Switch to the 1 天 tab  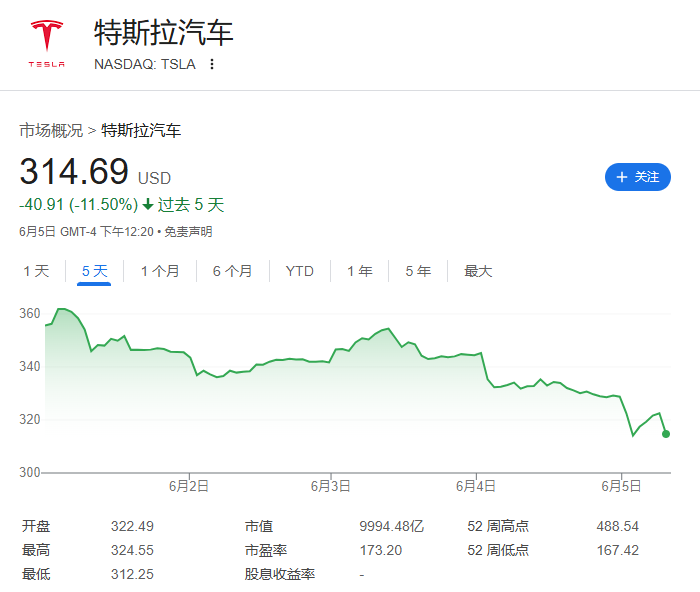(36, 271)
